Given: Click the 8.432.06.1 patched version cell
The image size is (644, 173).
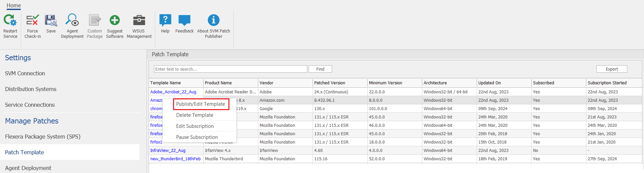Looking at the screenshot, I should point(340,100).
